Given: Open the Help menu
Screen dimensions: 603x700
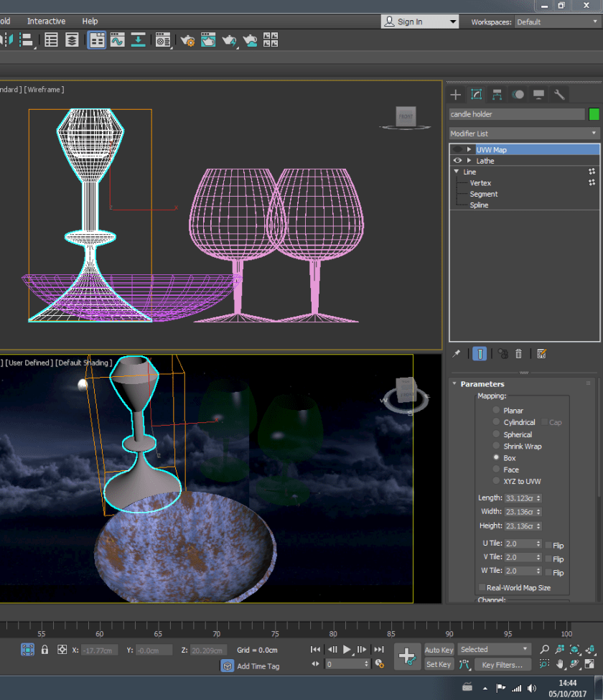Looking at the screenshot, I should pos(90,22).
